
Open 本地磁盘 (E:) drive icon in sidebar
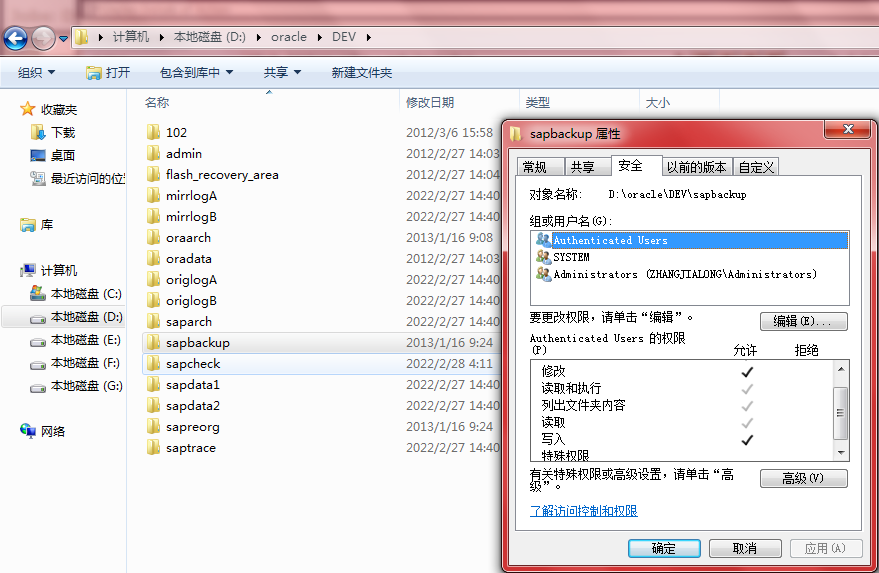tap(38, 341)
